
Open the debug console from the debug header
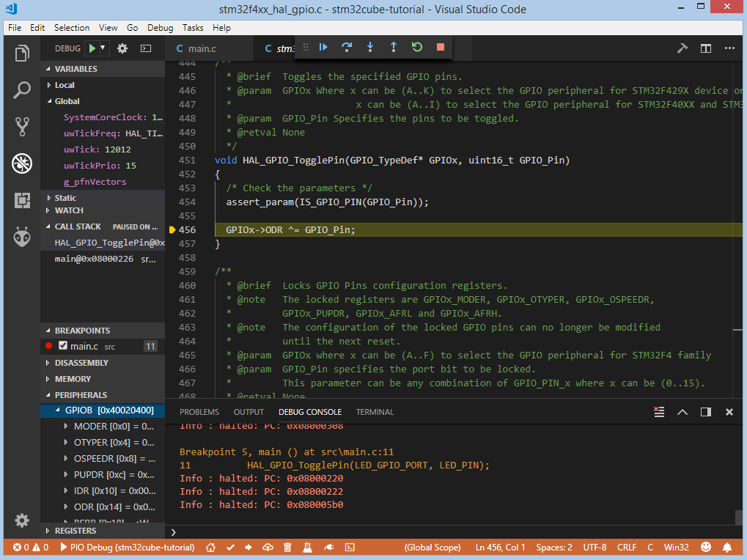[x=146, y=48]
